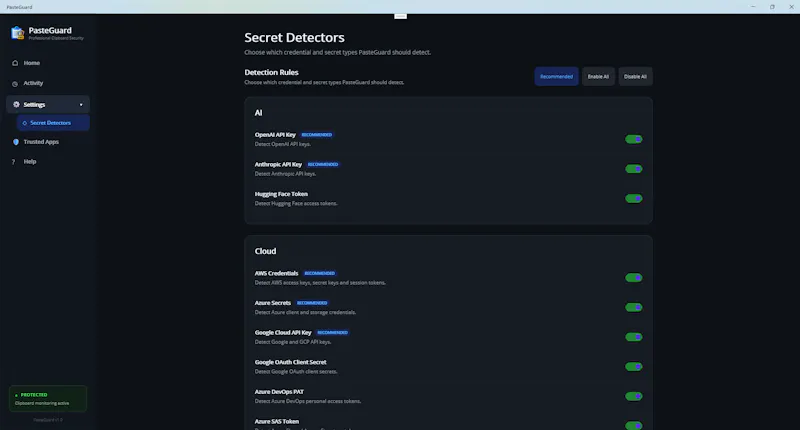
Task: Click the PasteGuard version text
Action: pyautogui.click(x=48, y=420)
